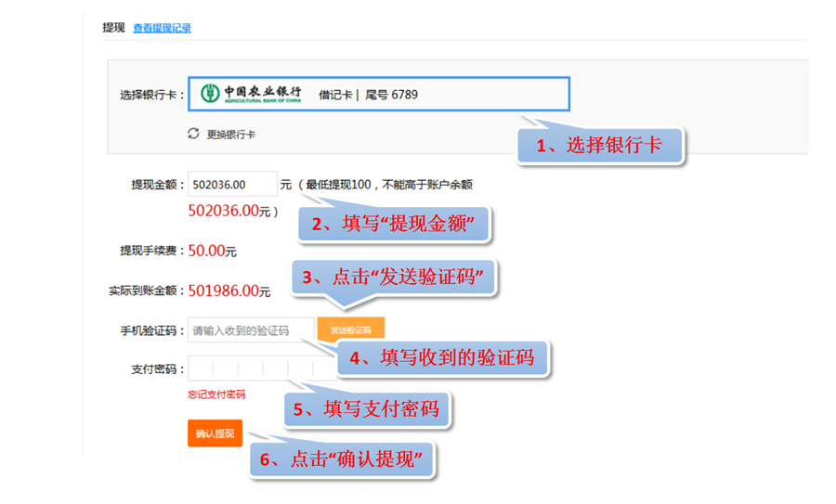
Task: Click the third 支付密码 digit box
Action: point(251,368)
